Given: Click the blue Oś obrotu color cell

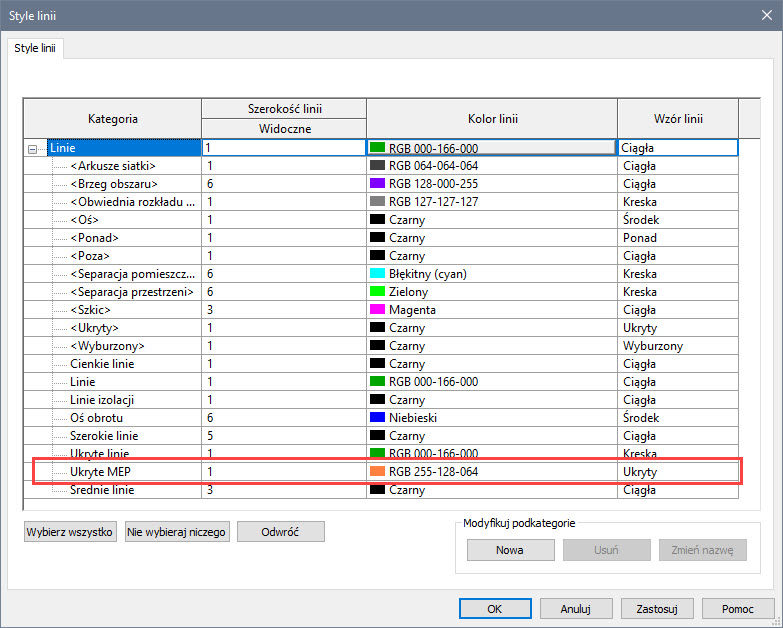Looking at the screenshot, I should point(378,418).
